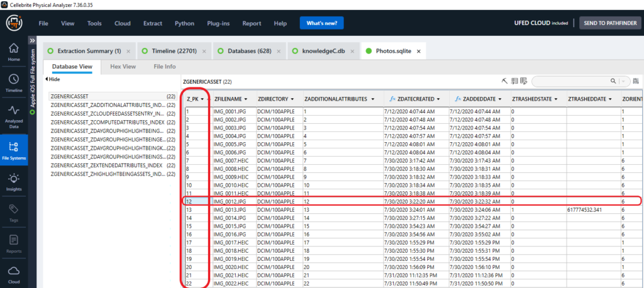
Task: Open the search box options dropdown
Action: click(624, 81)
